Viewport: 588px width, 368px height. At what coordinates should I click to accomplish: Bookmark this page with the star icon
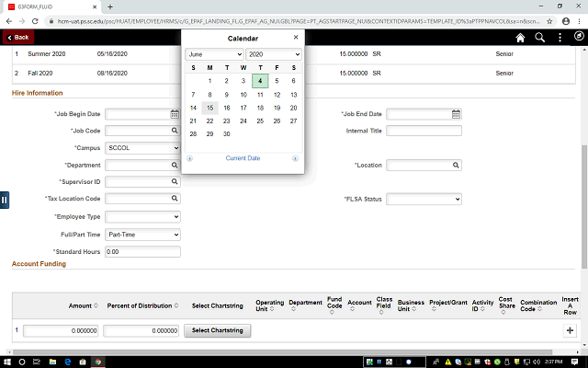(549, 21)
